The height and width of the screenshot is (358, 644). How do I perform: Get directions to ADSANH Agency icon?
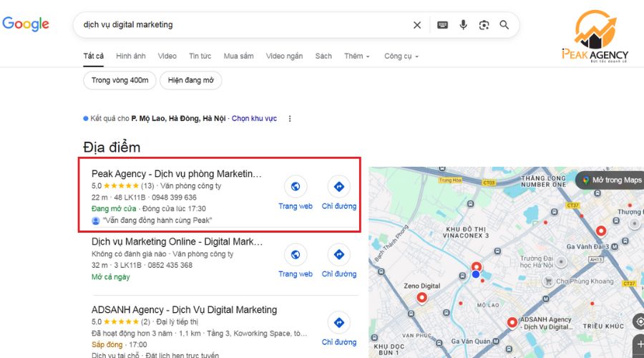tap(339, 323)
